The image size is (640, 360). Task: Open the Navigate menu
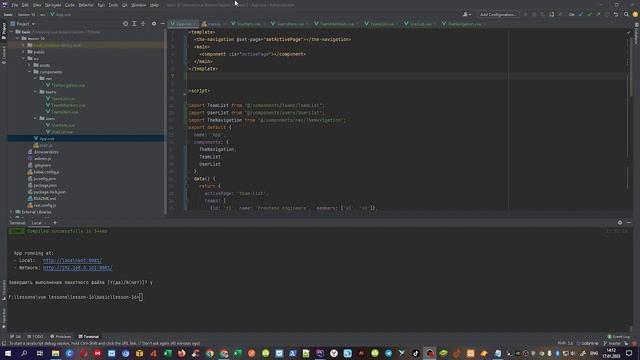(53, 5)
